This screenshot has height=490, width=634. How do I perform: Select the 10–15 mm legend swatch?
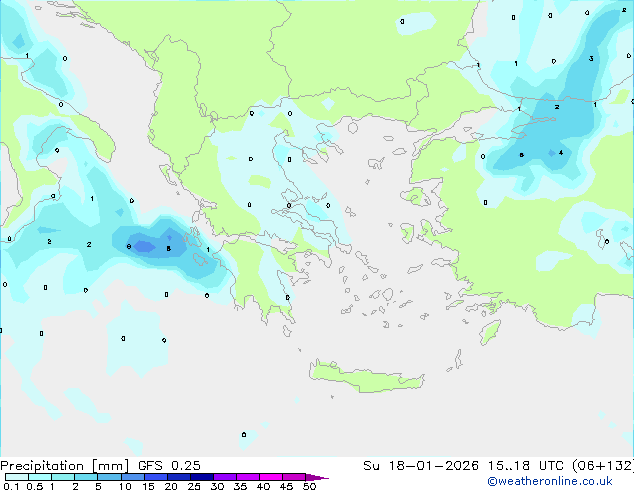pyautogui.click(x=132, y=477)
